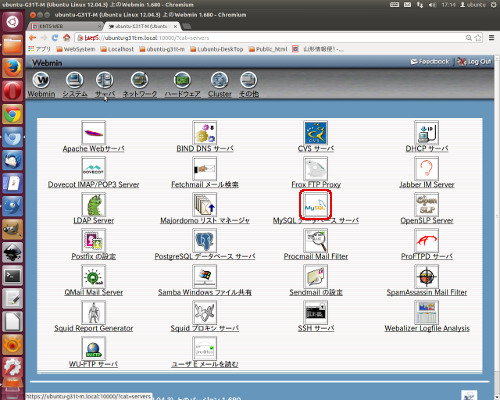This screenshot has width=500, height=400.
Task: Launch Firefox from the Ubuntu launcher
Action: [12, 68]
